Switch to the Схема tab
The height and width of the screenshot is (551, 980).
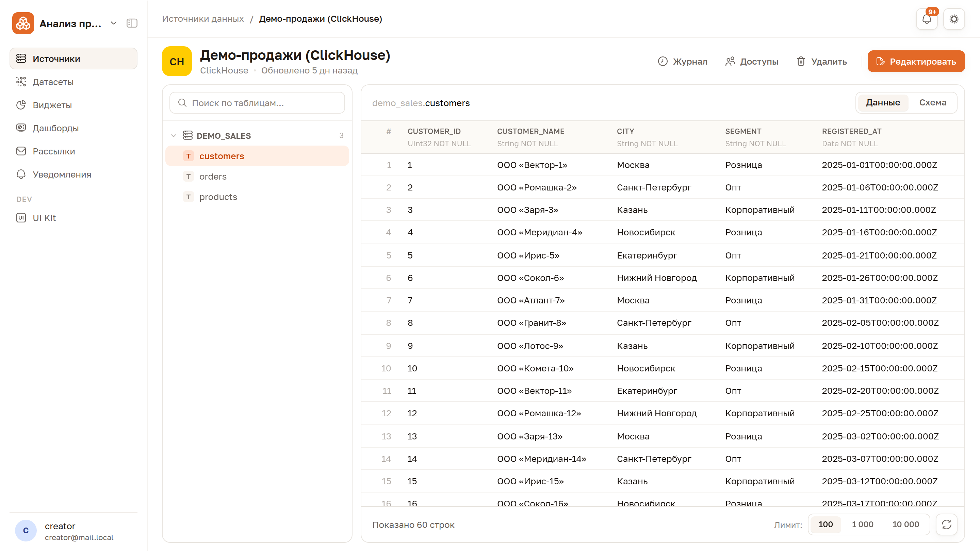932,103
